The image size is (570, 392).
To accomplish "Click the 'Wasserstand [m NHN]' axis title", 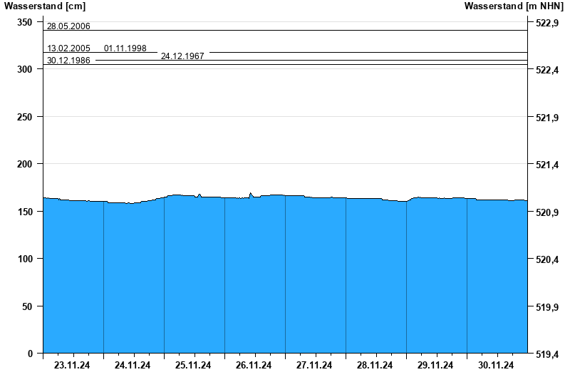I will (514, 6).
